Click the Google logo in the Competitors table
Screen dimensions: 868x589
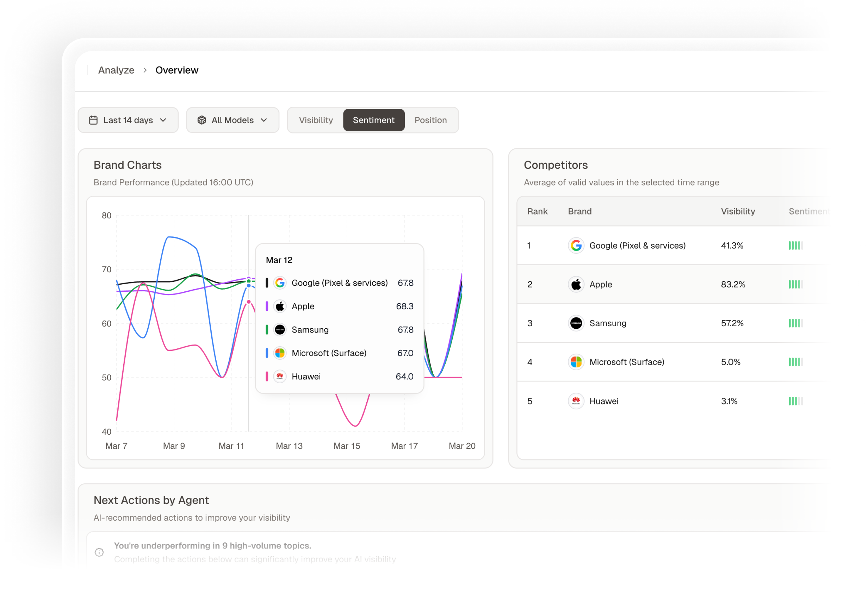pyautogui.click(x=576, y=246)
